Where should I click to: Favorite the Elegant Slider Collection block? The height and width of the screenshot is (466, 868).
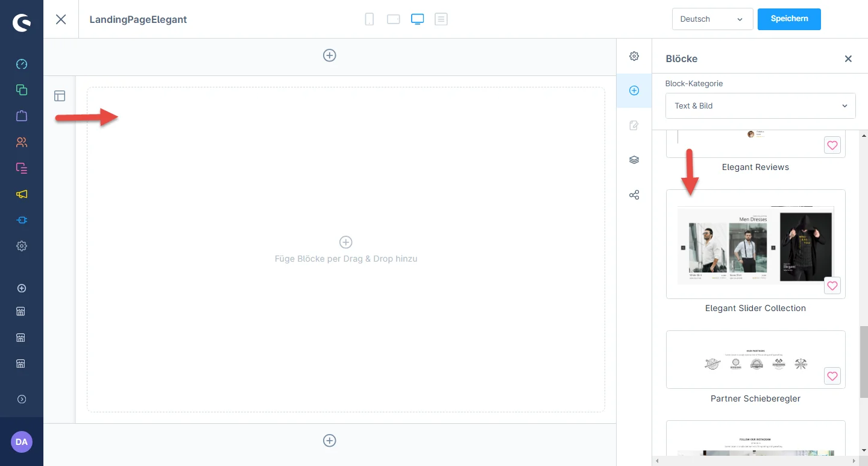[x=832, y=286]
